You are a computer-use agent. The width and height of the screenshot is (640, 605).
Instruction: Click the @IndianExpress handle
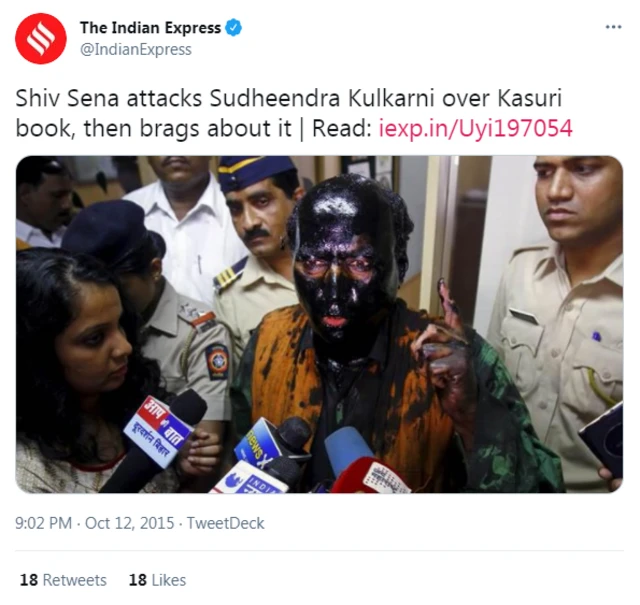point(136,50)
